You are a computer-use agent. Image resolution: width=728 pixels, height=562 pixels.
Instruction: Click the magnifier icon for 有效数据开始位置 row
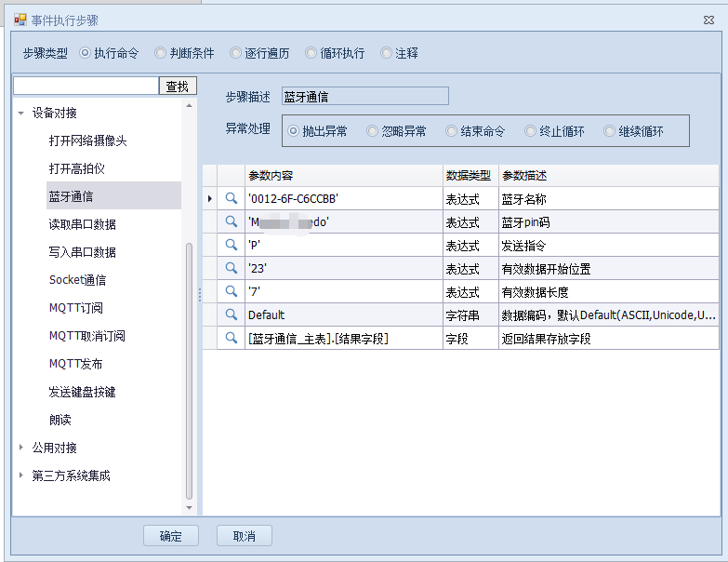231,268
